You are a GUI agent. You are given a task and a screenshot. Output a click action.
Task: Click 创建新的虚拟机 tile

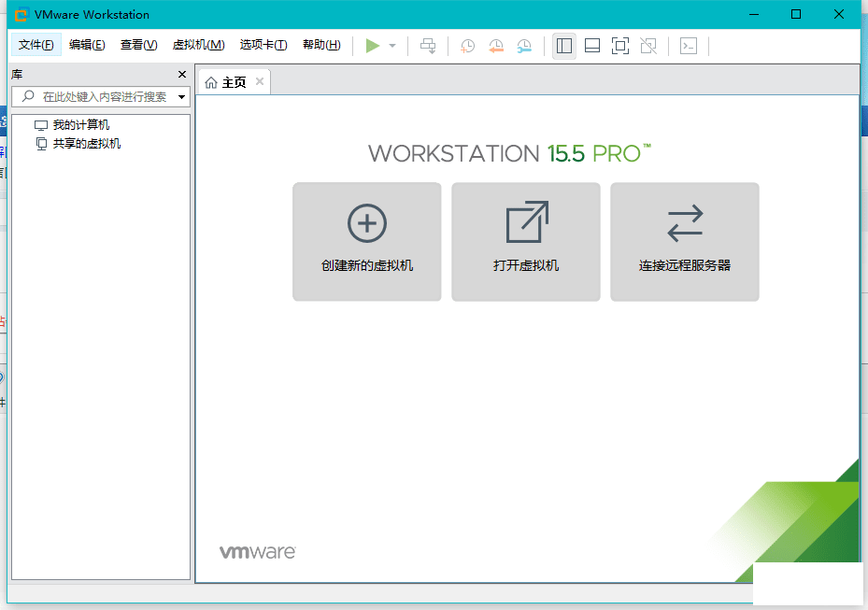click(367, 242)
